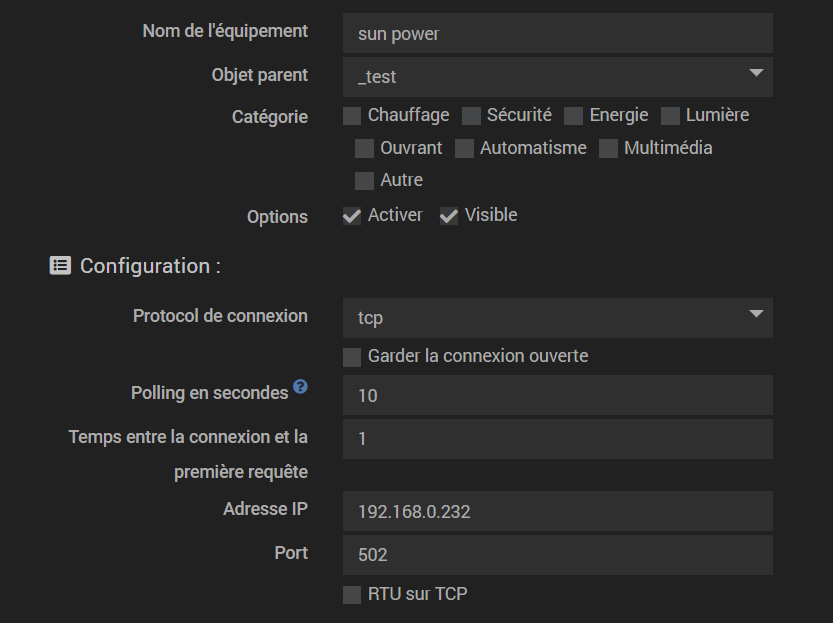
Task: Check the Lumière category box
Action: [670, 116]
